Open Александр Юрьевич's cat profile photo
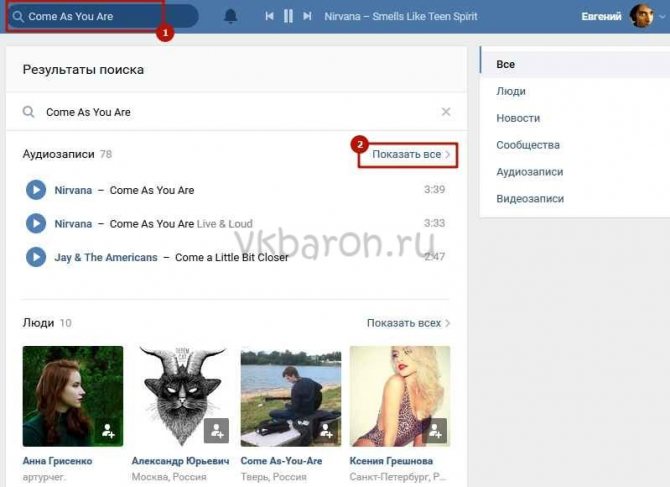 [182, 396]
